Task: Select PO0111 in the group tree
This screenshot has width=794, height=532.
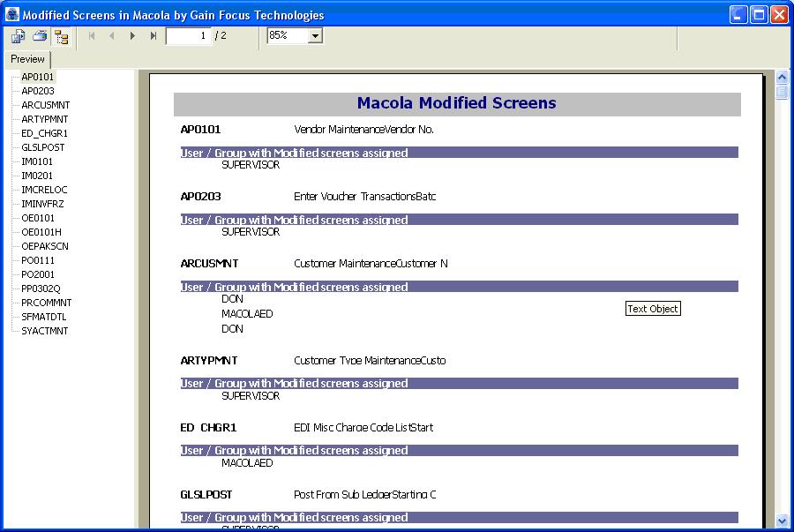Action: pyautogui.click(x=38, y=260)
